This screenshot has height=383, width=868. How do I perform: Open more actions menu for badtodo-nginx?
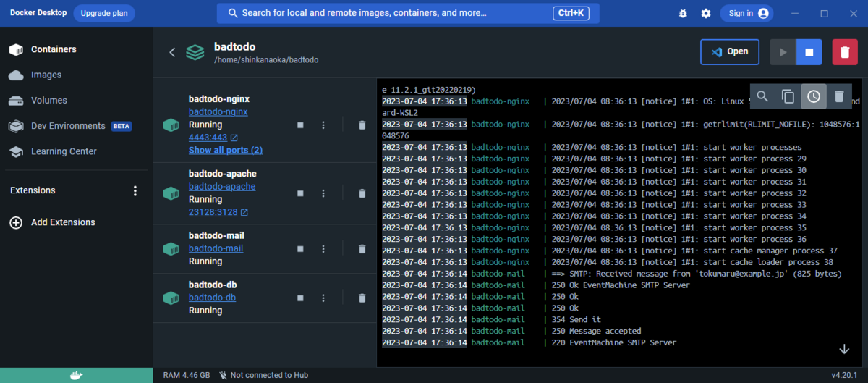click(323, 125)
